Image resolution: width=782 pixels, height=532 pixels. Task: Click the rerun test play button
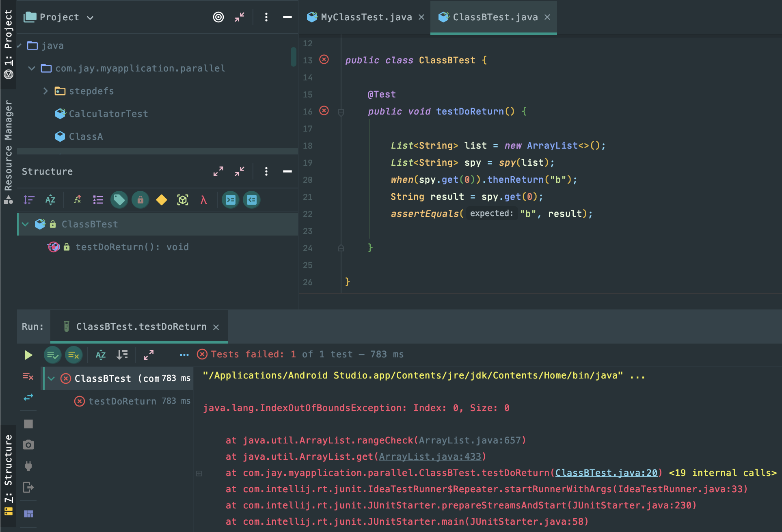point(28,355)
